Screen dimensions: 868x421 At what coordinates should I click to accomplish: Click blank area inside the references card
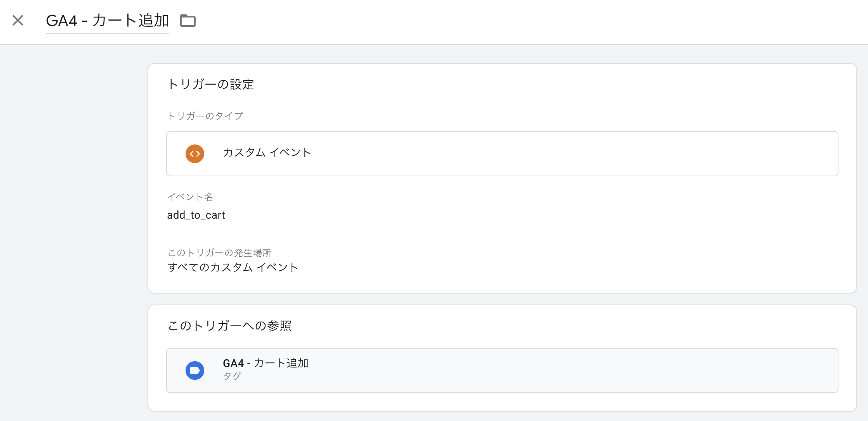coord(582,326)
